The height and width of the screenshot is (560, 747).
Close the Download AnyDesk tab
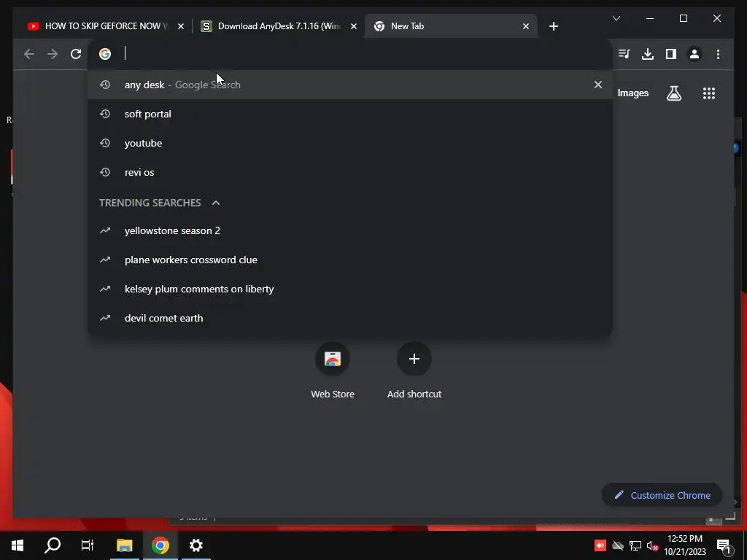(x=354, y=26)
